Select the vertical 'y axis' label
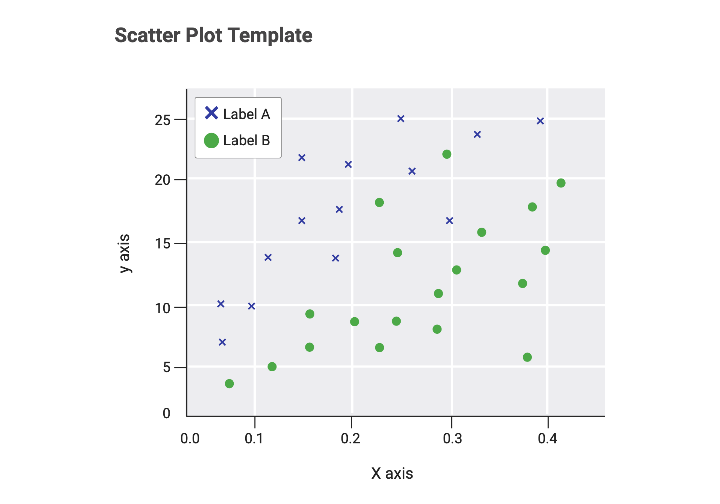 (x=125, y=254)
